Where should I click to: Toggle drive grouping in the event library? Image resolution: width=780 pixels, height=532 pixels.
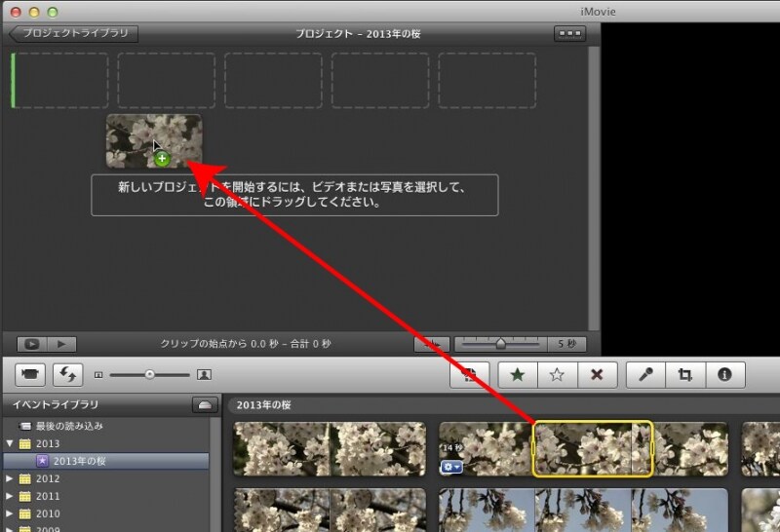(x=204, y=404)
